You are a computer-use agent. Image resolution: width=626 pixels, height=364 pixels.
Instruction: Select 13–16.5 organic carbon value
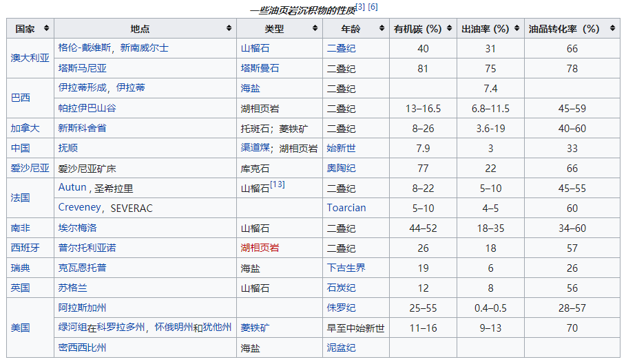coord(424,109)
